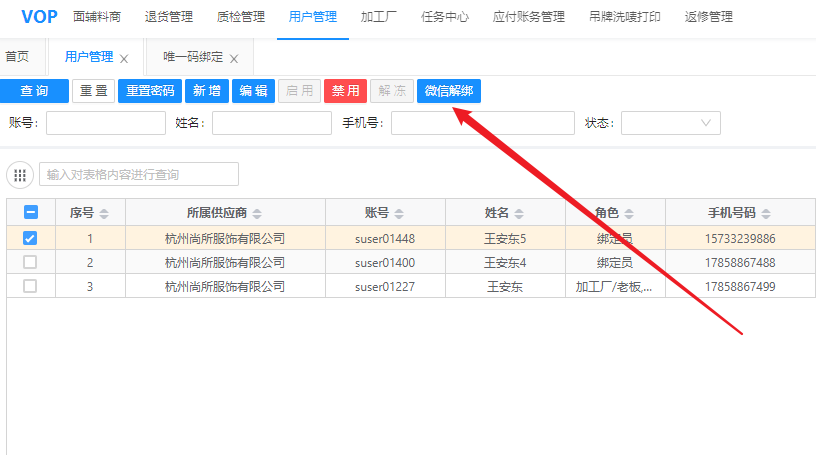The height and width of the screenshot is (455, 816).
Task: Switch to the 首页 tab
Action: pos(17,58)
